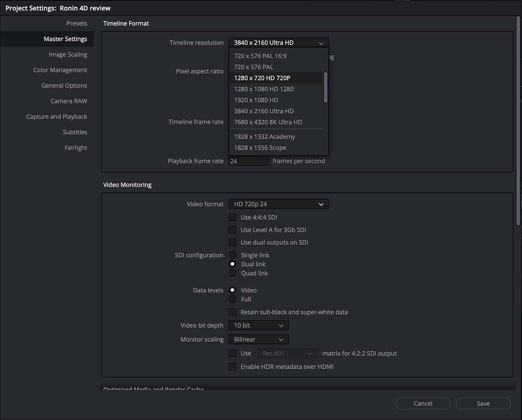The image size is (522, 420).
Task: Go to Image Scaling settings
Action: point(68,54)
